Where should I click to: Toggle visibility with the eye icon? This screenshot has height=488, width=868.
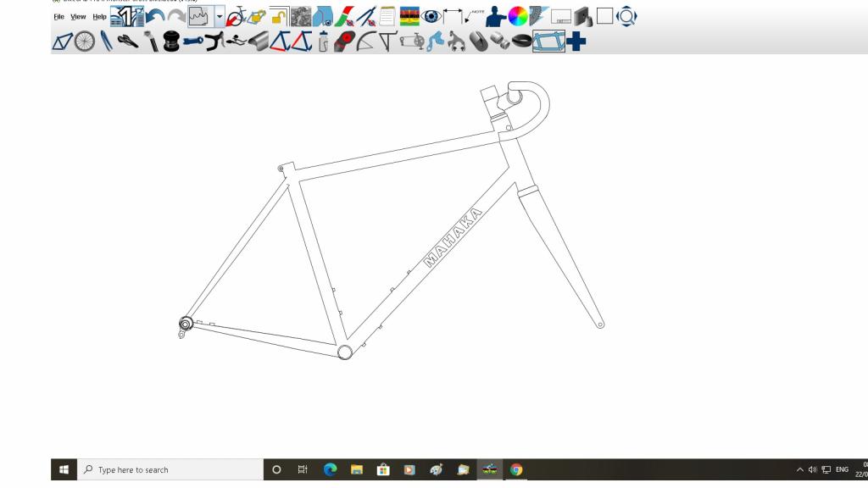[x=431, y=16]
